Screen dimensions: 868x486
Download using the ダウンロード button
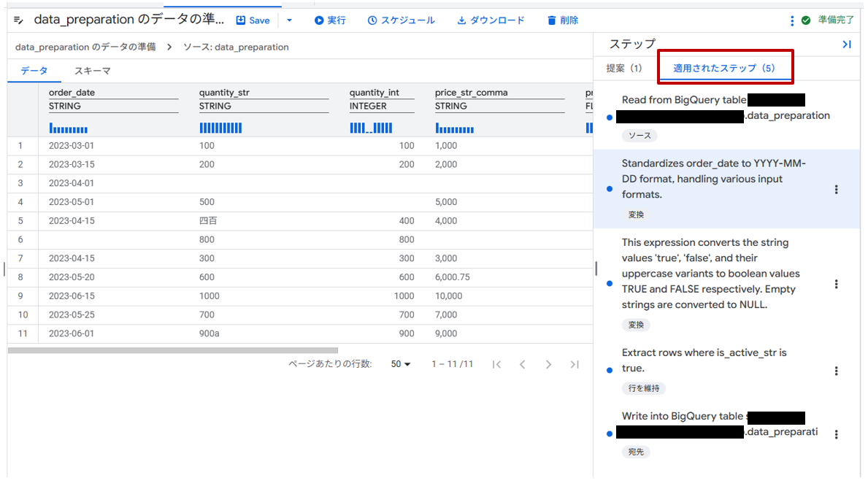[491, 20]
